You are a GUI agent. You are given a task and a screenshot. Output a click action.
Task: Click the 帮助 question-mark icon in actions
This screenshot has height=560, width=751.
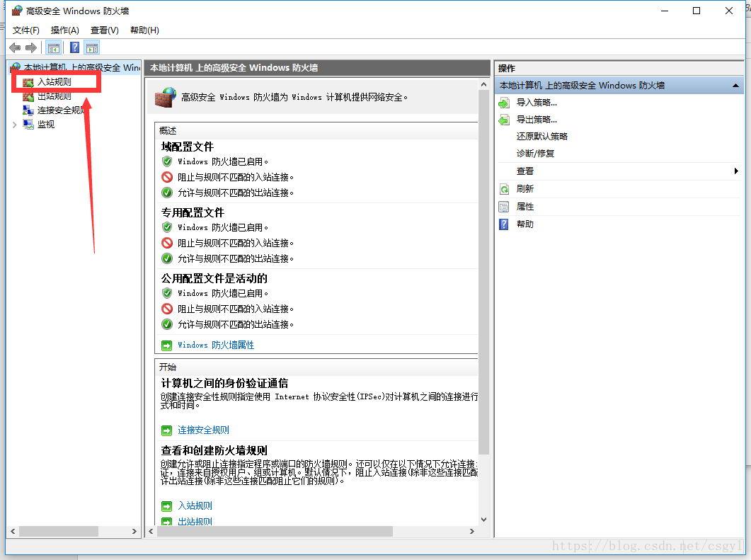pyautogui.click(x=504, y=224)
